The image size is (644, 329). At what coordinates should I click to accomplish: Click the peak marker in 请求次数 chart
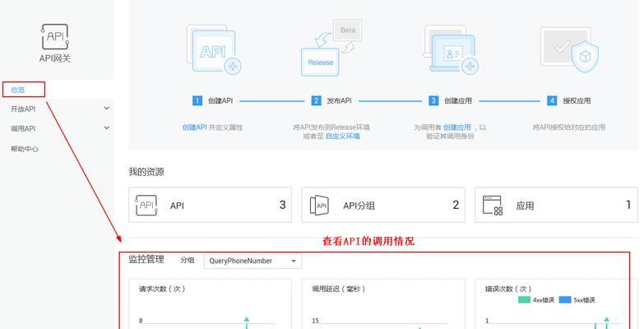247,319
